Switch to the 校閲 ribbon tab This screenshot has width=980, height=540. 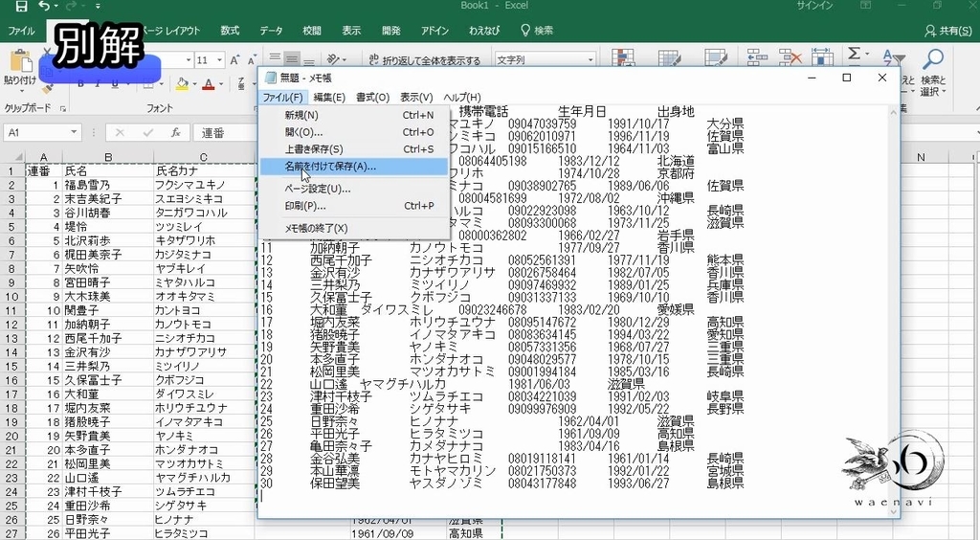[311, 30]
